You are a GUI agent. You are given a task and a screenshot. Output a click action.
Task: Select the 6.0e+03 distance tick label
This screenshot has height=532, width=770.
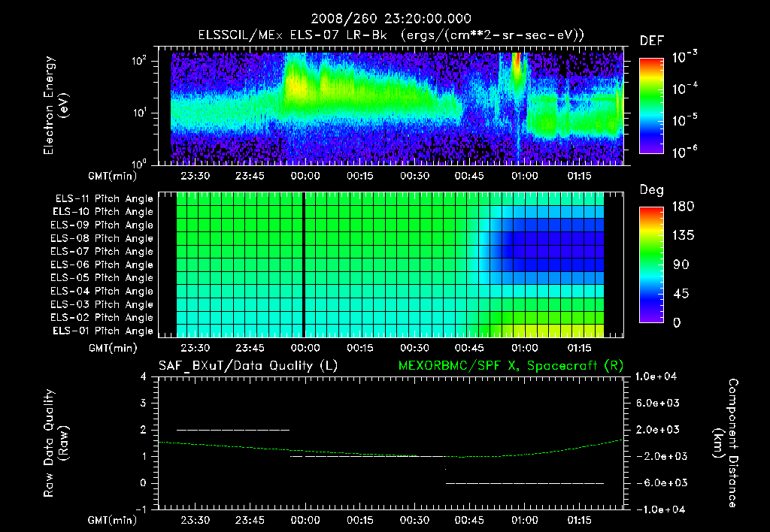(658, 403)
